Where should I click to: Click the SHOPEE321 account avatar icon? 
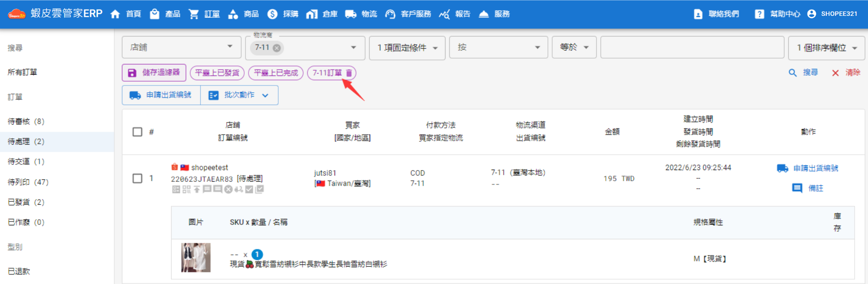click(x=812, y=14)
